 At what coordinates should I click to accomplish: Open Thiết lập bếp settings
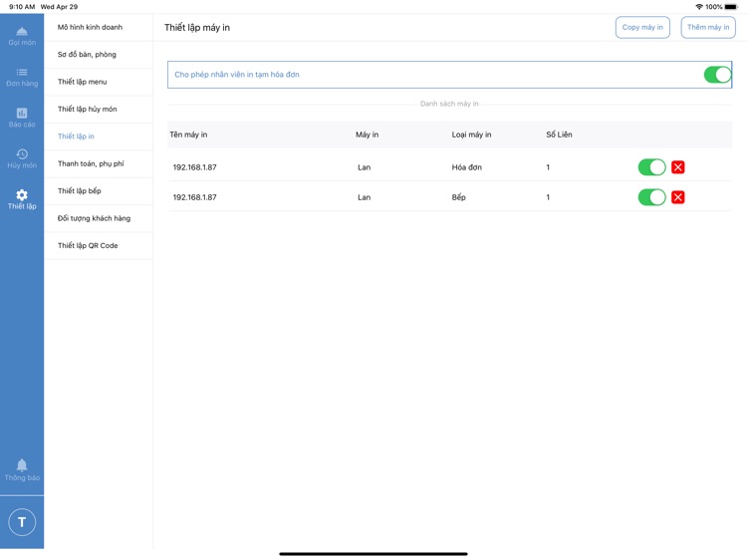click(x=99, y=191)
